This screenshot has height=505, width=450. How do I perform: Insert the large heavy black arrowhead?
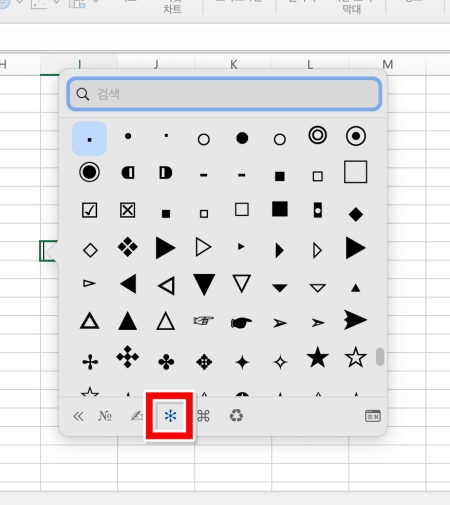355,320
